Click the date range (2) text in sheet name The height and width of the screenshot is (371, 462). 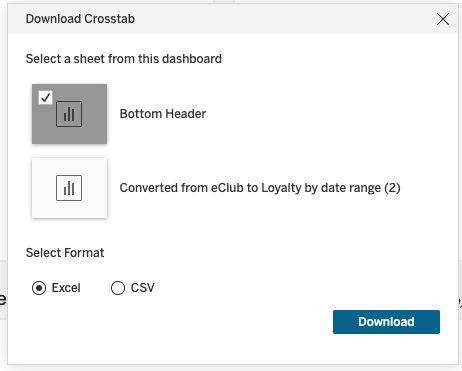[360, 188]
